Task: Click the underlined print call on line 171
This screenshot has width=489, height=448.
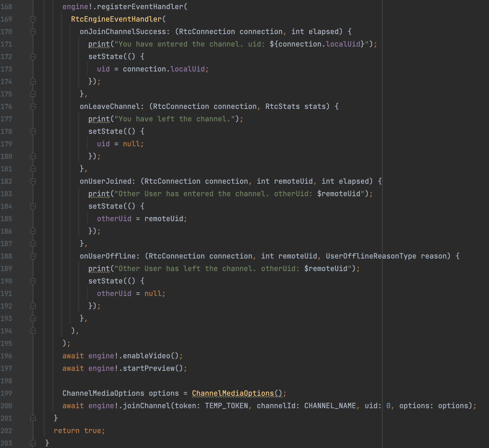Action: (x=99, y=44)
